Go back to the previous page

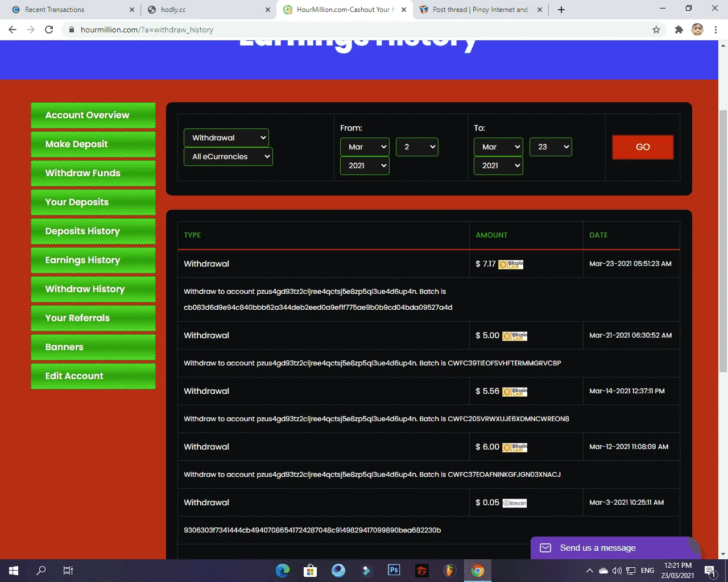(13, 30)
